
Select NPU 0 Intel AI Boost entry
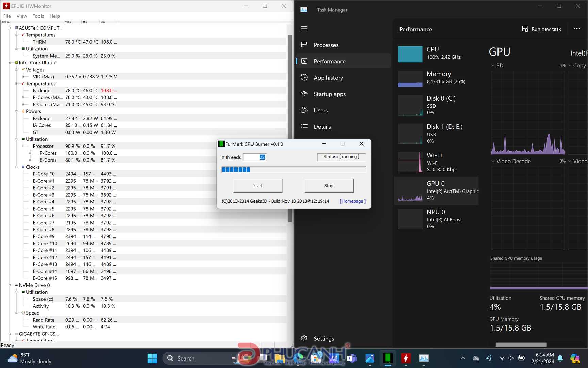(x=436, y=219)
